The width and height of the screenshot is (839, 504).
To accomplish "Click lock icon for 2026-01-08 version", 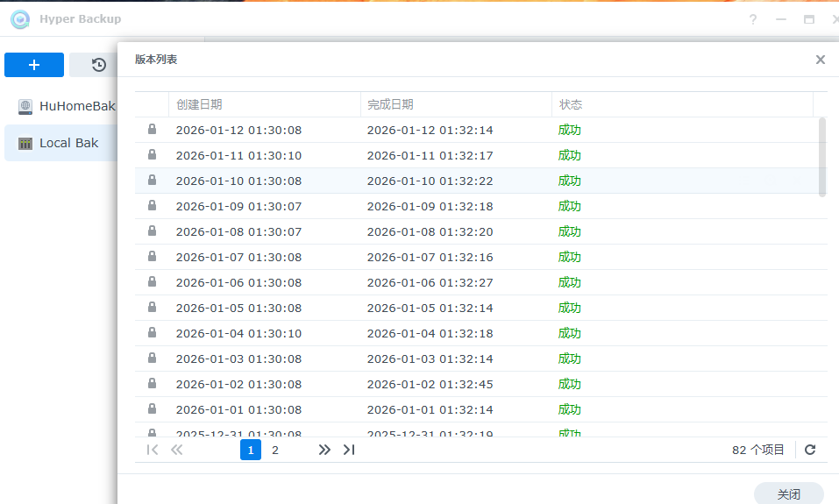I will pos(152,231).
